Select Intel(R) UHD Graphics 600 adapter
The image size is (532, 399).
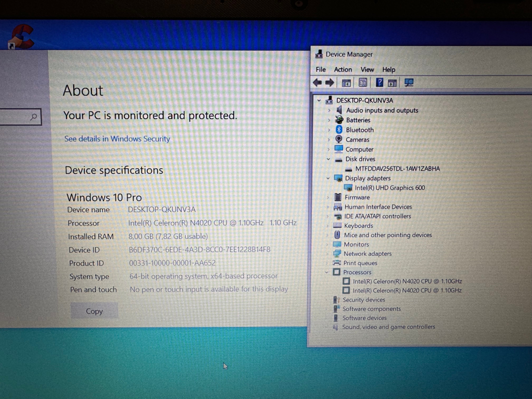point(390,188)
